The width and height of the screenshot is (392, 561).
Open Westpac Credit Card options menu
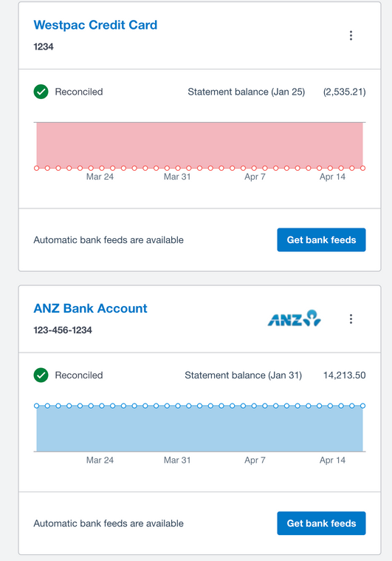[x=351, y=35]
